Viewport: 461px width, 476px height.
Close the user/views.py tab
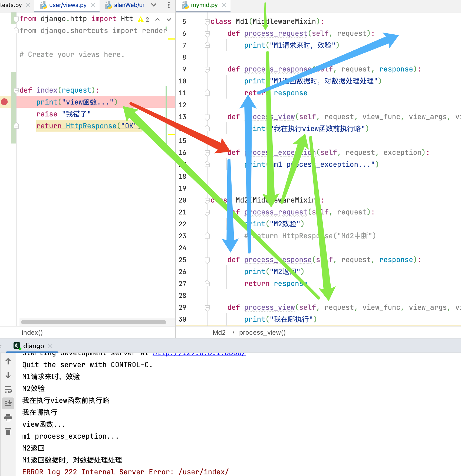click(x=93, y=5)
